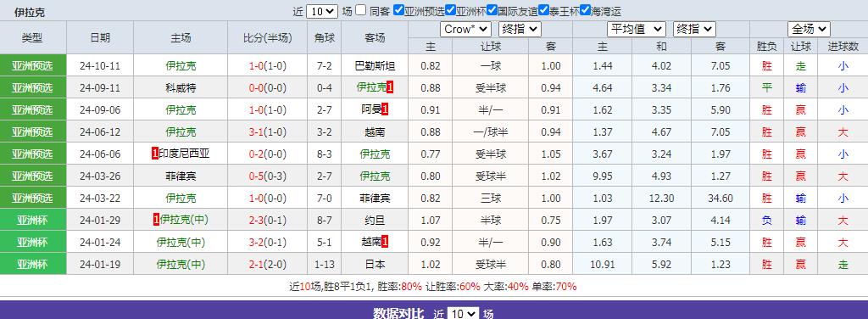
Task: Uncheck the 亚洲预选 filter checkbox
Action: click(x=398, y=10)
